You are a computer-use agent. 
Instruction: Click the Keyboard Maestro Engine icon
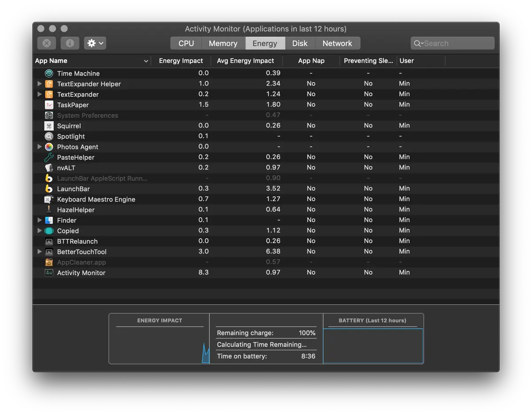49,199
